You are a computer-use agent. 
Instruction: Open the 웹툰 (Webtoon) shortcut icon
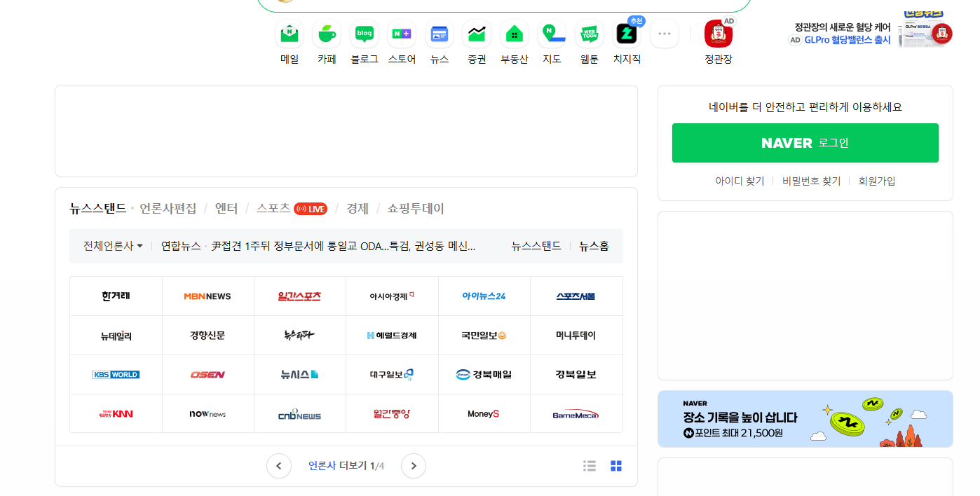pyautogui.click(x=590, y=34)
